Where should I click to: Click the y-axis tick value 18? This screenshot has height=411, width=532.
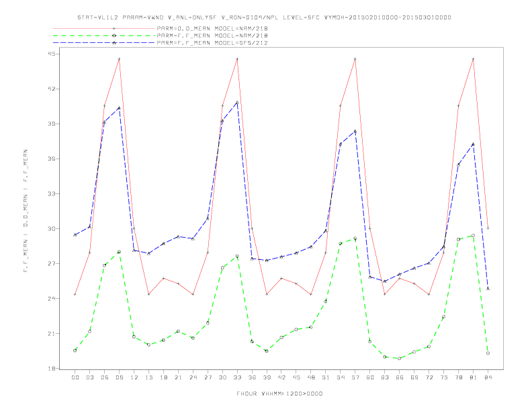52,368
